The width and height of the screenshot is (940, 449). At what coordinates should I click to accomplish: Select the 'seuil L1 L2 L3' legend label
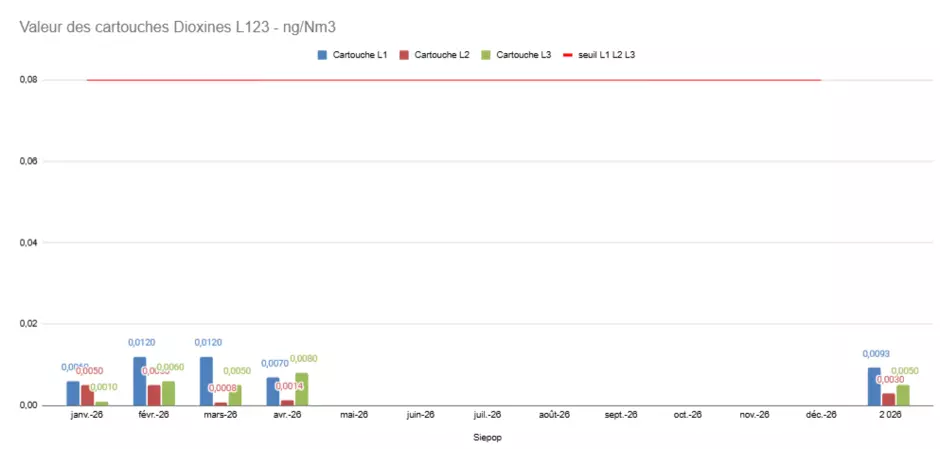607,55
